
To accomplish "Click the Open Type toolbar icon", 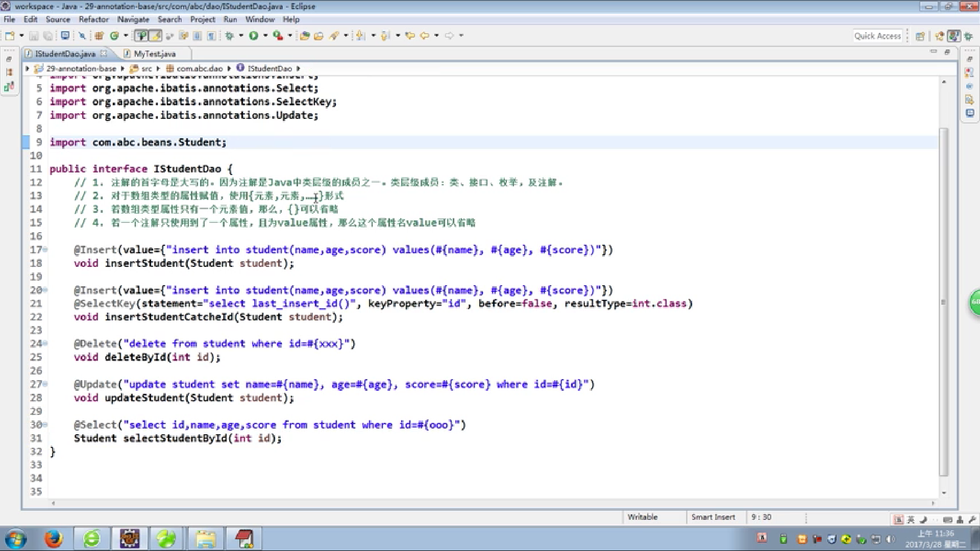I will pyautogui.click(x=305, y=36).
